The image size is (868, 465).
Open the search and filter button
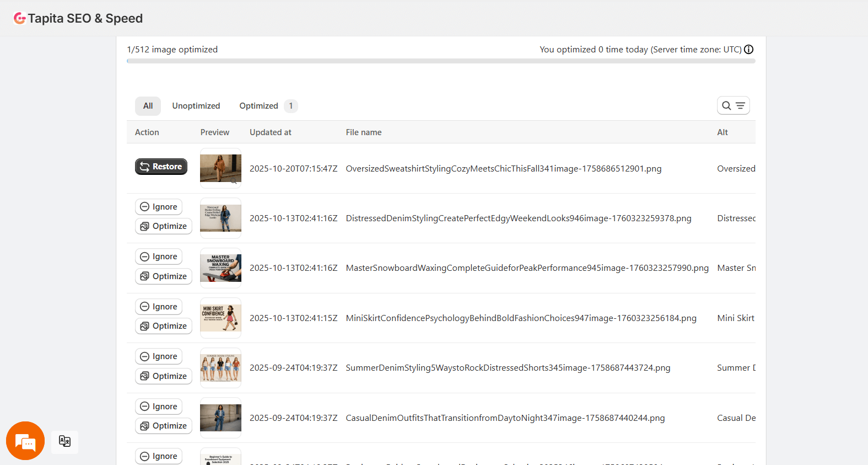click(733, 105)
